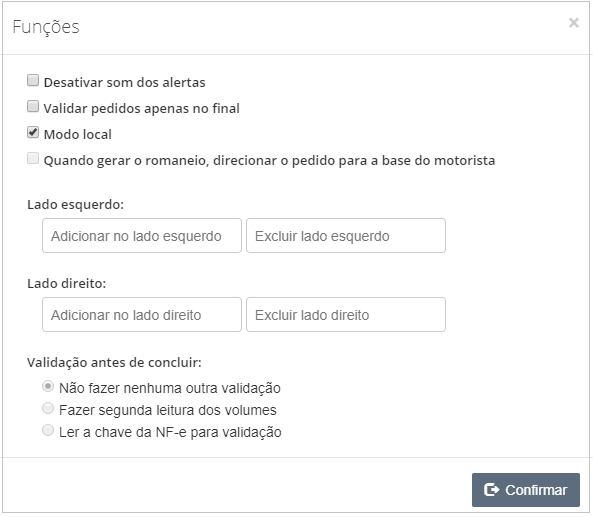Click the Validação antes de concluir heading
The image size is (593, 517).
(x=114, y=363)
